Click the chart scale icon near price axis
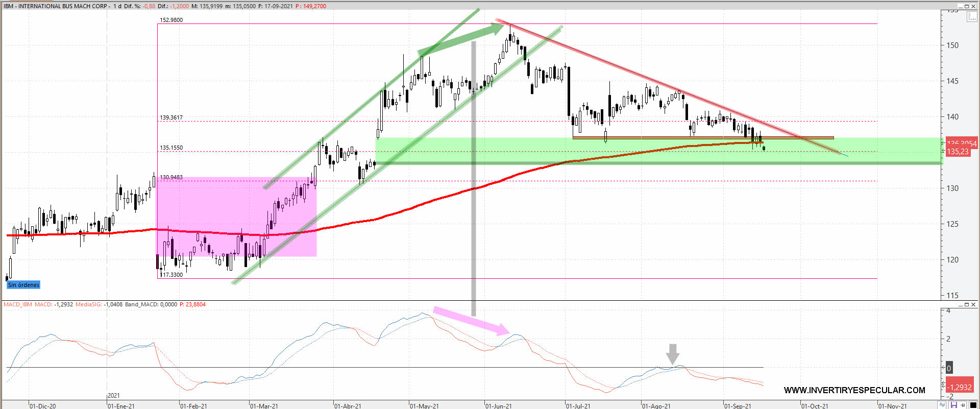Screen dimensions: 980x409 (x=971, y=16)
